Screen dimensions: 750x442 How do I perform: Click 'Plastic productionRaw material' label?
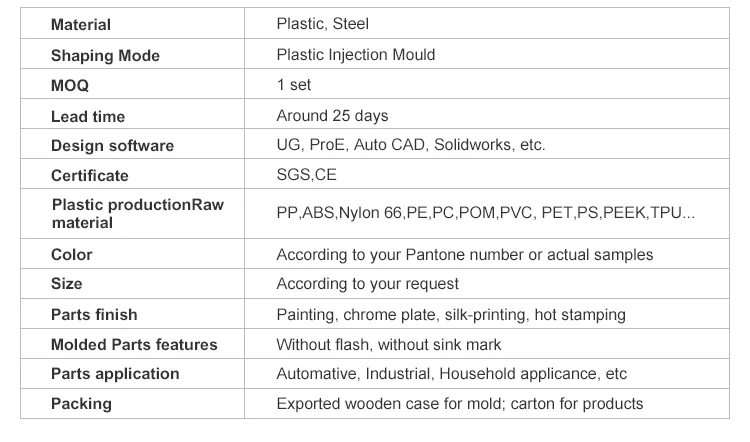click(x=137, y=213)
